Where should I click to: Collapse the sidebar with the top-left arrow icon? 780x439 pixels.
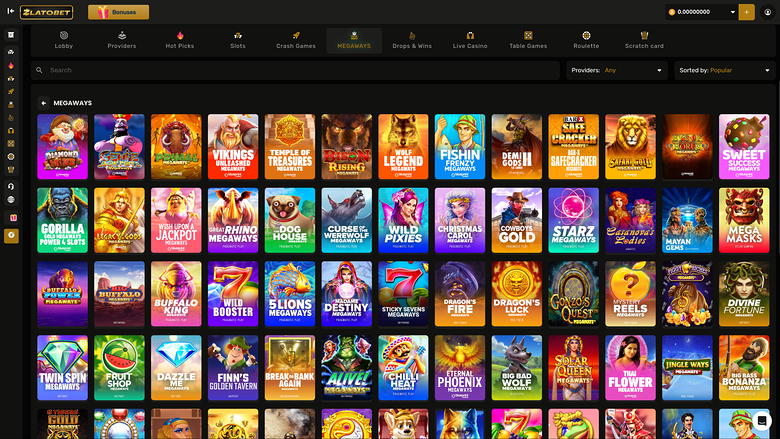[10, 11]
